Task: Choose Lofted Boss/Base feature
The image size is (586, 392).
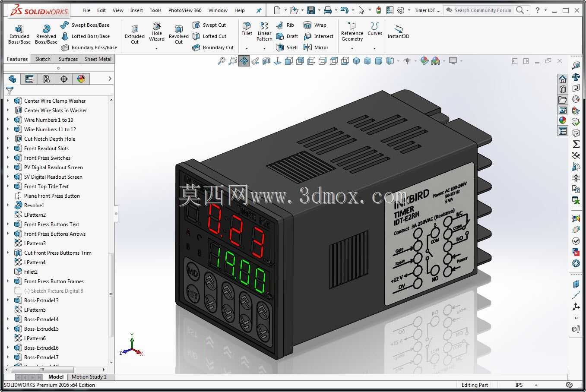Action: pos(85,36)
